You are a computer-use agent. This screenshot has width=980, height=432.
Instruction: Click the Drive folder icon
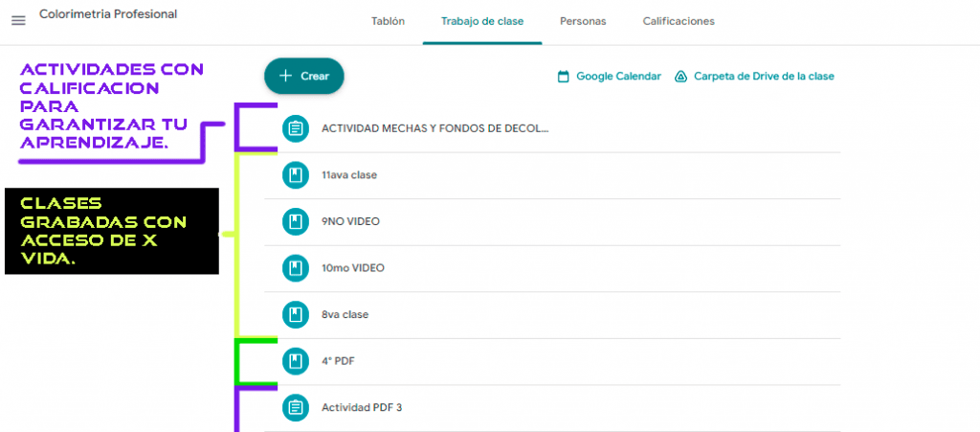[681, 77]
